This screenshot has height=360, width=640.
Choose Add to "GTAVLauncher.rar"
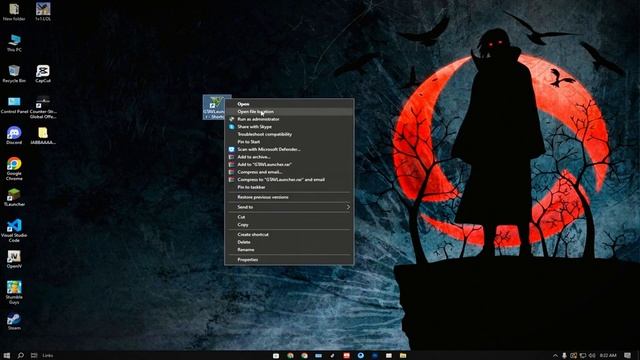tap(289, 164)
